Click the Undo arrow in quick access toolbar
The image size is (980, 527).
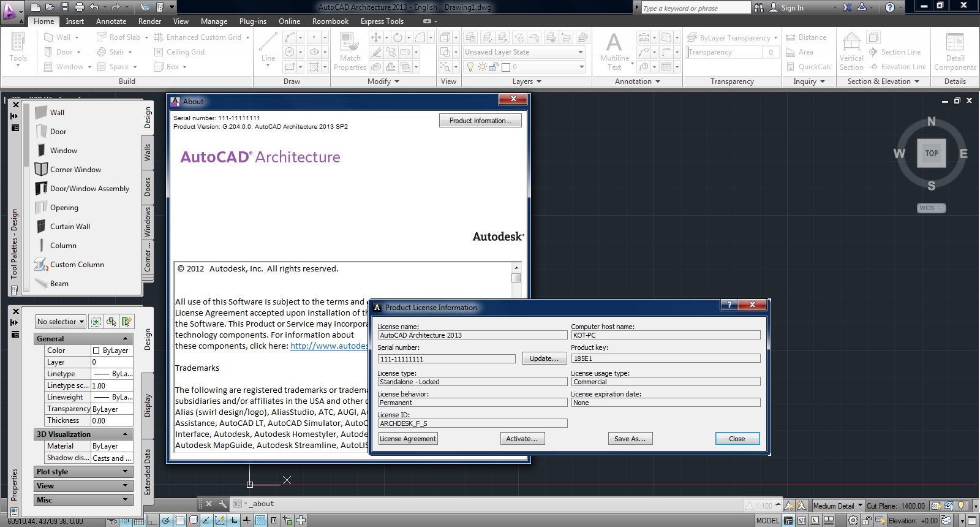[x=94, y=7]
